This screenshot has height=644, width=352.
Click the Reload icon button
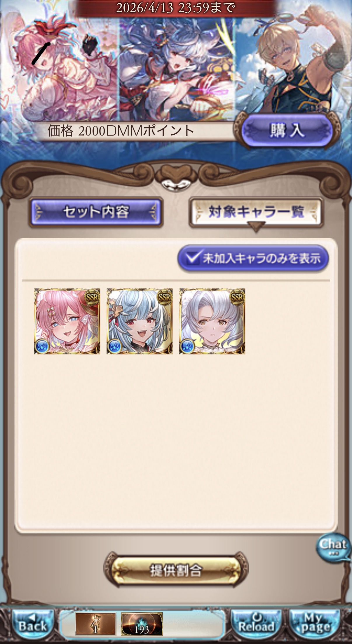[256, 623]
